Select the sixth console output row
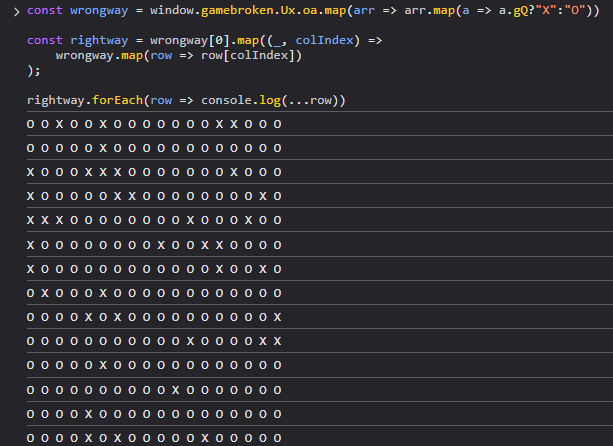Screen dimensions: 613x446 click(154, 244)
